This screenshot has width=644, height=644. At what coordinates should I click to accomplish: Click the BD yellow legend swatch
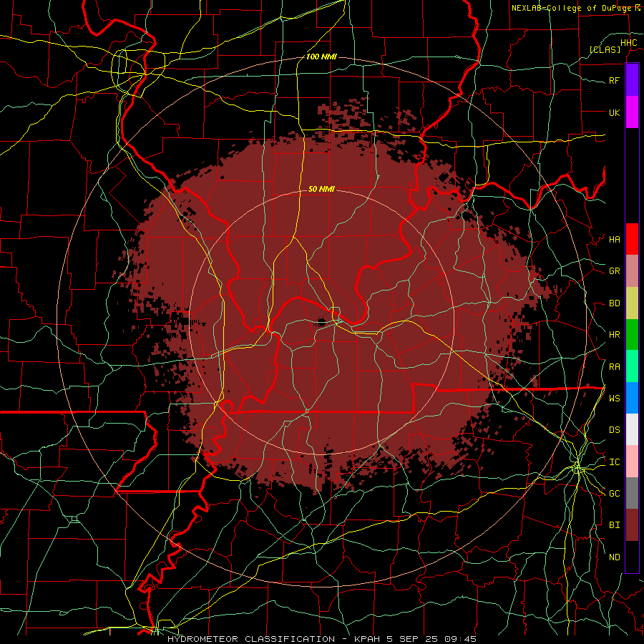coord(632,303)
